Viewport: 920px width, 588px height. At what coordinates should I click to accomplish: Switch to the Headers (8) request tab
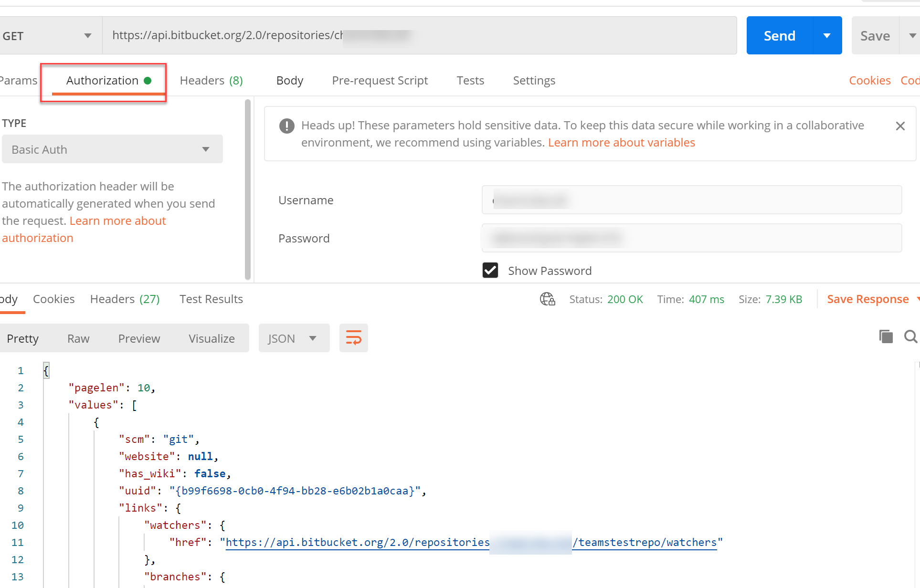(211, 81)
